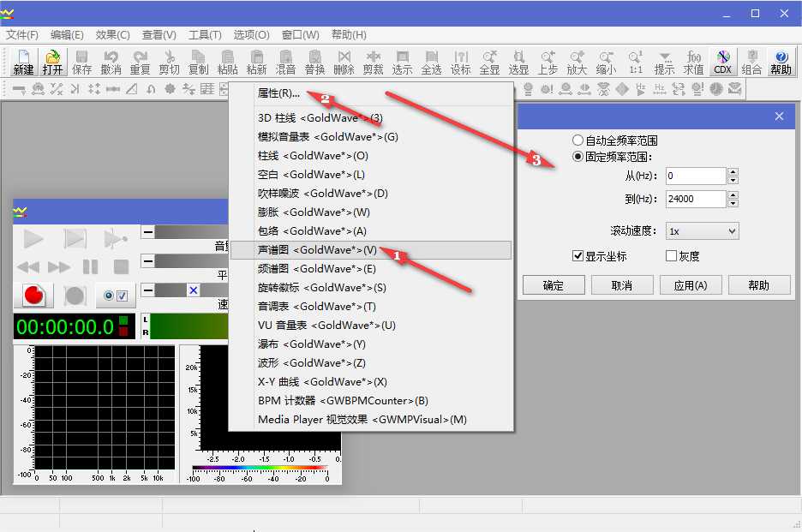This screenshot has width=802, height=532.
Task: Click the fast forward button in control window
Action: tap(59, 266)
